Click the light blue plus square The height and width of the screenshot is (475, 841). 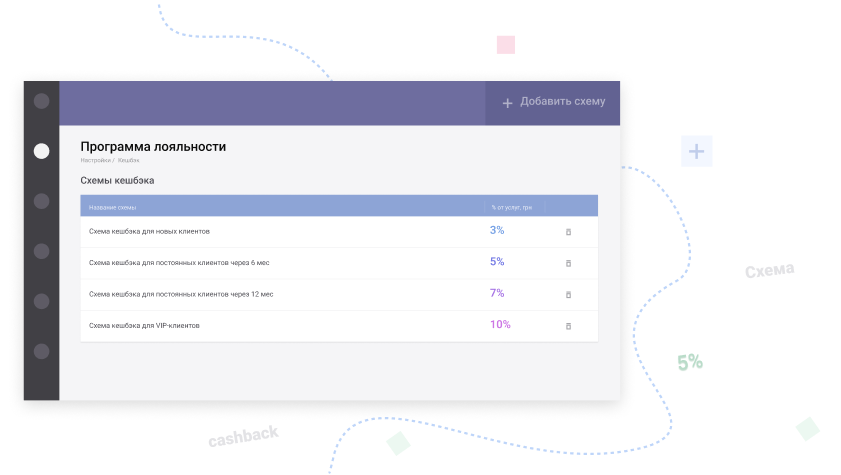(696, 152)
